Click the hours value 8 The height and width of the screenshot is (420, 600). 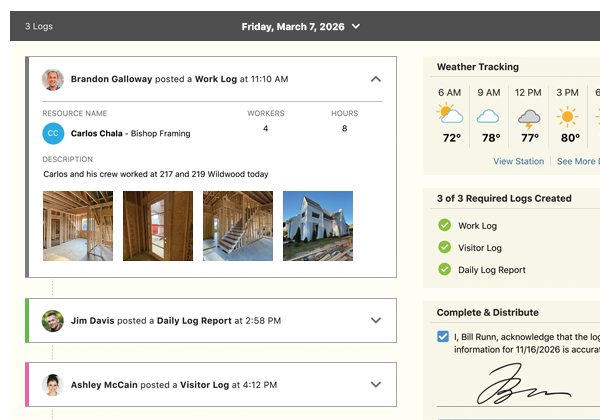tap(344, 129)
